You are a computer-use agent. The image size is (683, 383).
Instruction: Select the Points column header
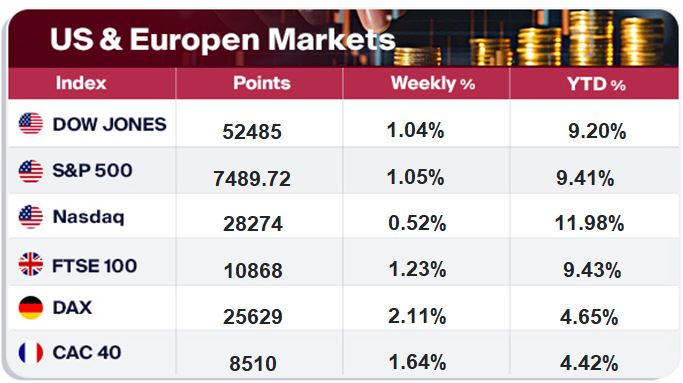262,83
